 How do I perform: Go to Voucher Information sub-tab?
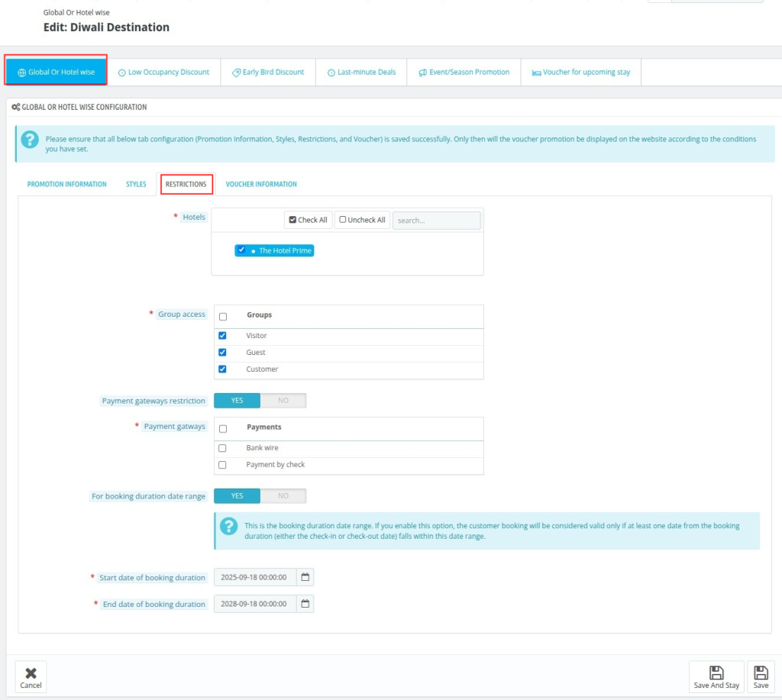click(261, 184)
